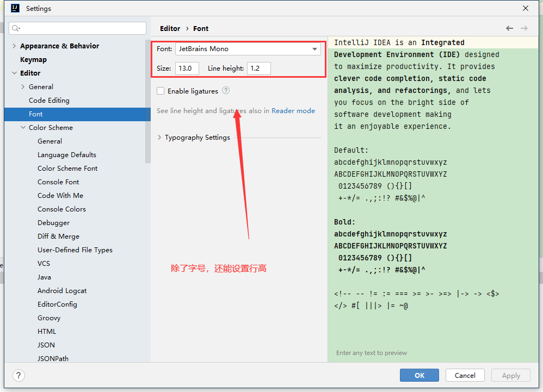This screenshot has height=392, width=543.
Task: Click the Line height field 1.2
Action: coord(258,69)
